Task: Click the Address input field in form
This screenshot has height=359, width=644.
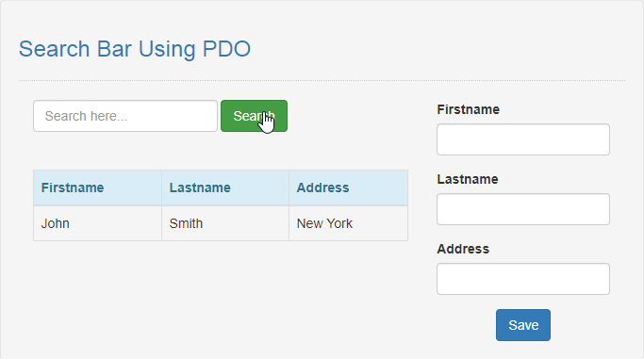Action: point(523,279)
